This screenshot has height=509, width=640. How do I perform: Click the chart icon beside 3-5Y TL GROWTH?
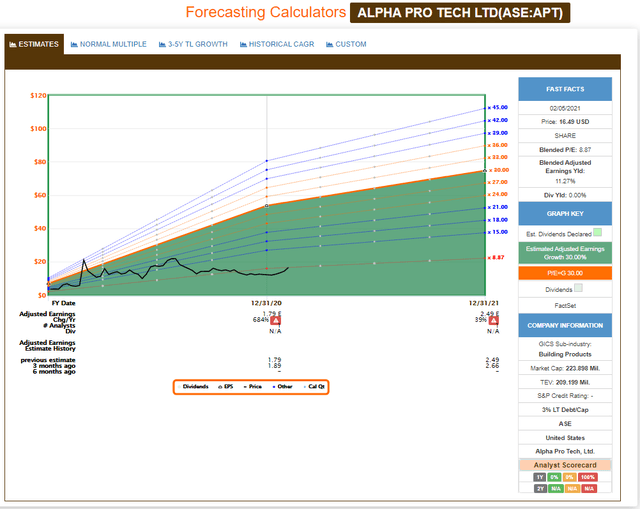coord(162,44)
